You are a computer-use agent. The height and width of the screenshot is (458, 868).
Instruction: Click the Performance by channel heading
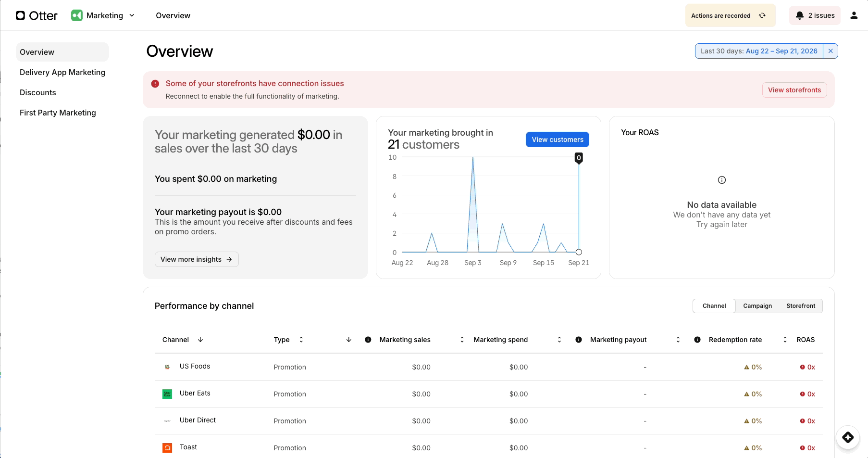pos(204,306)
